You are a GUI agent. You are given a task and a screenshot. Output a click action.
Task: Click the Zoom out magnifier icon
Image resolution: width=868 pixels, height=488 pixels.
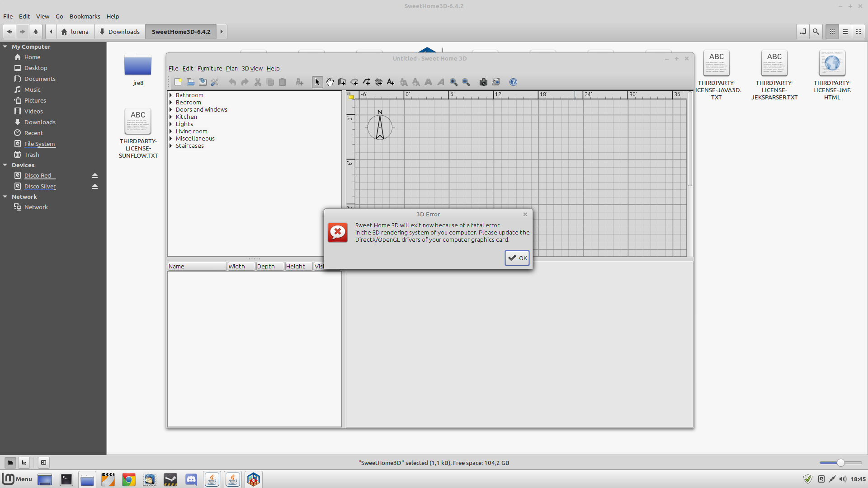click(x=466, y=82)
